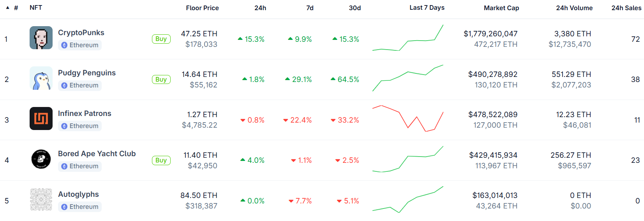
Task: Click the Ethereum badge under Infinex Patrons
Action: (80, 126)
